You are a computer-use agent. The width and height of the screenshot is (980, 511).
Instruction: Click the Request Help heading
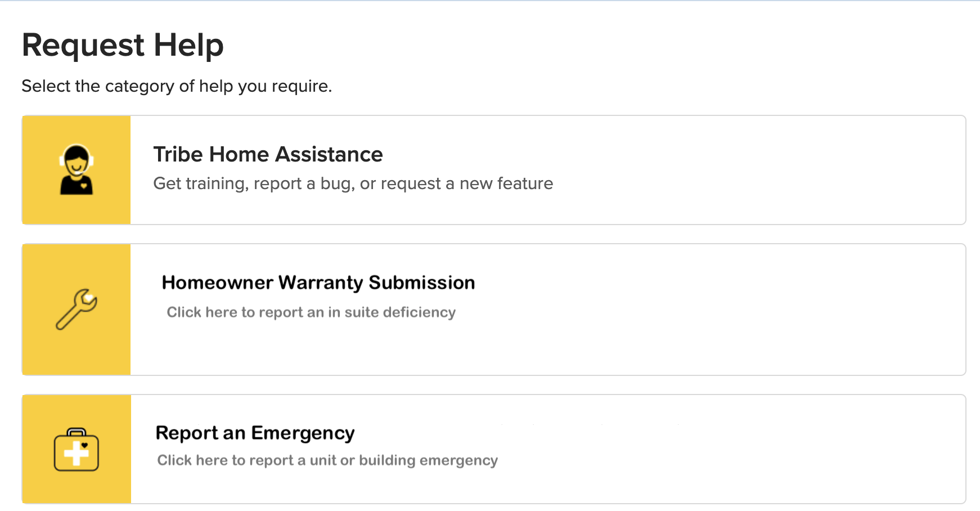pos(123,45)
